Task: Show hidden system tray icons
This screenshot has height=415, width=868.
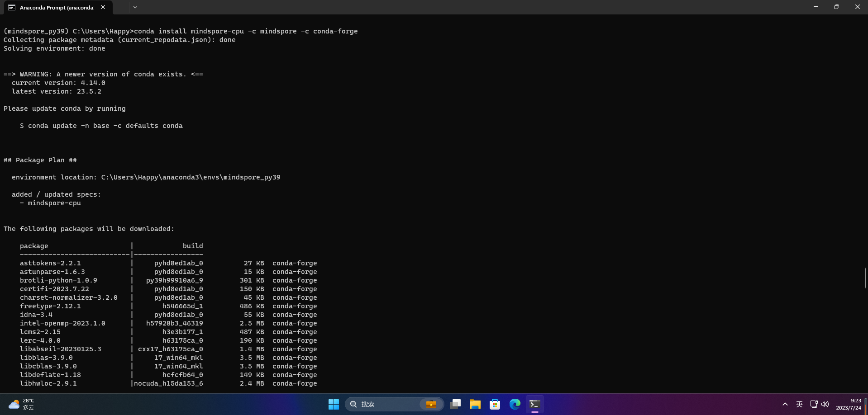Action: (785, 404)
